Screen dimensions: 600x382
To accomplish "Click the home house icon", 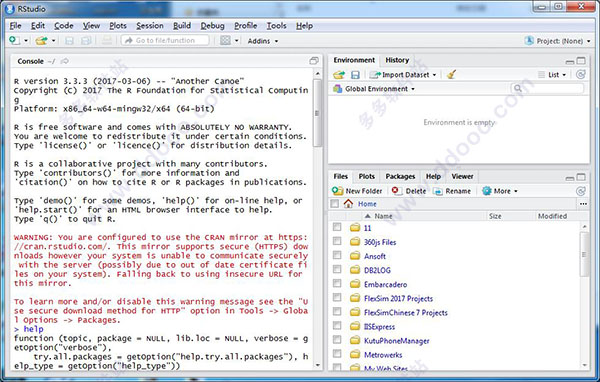I will coord(348,204).
